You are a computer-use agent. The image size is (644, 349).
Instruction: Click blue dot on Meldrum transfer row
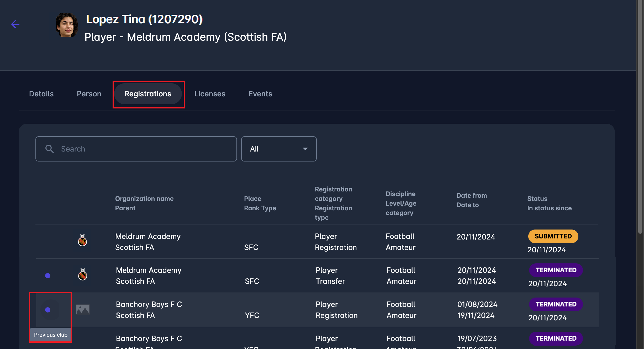(48, 276)
